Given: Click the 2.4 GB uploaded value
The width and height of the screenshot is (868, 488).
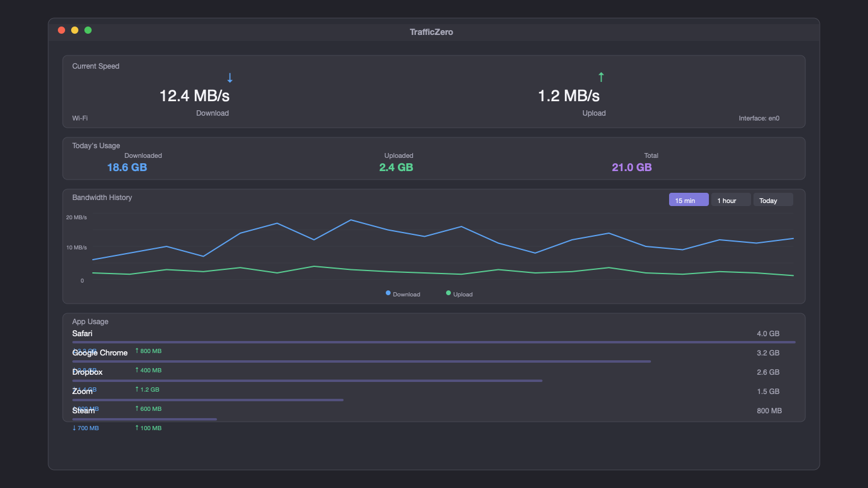Looking at the screenshot, I should point(396,167).
